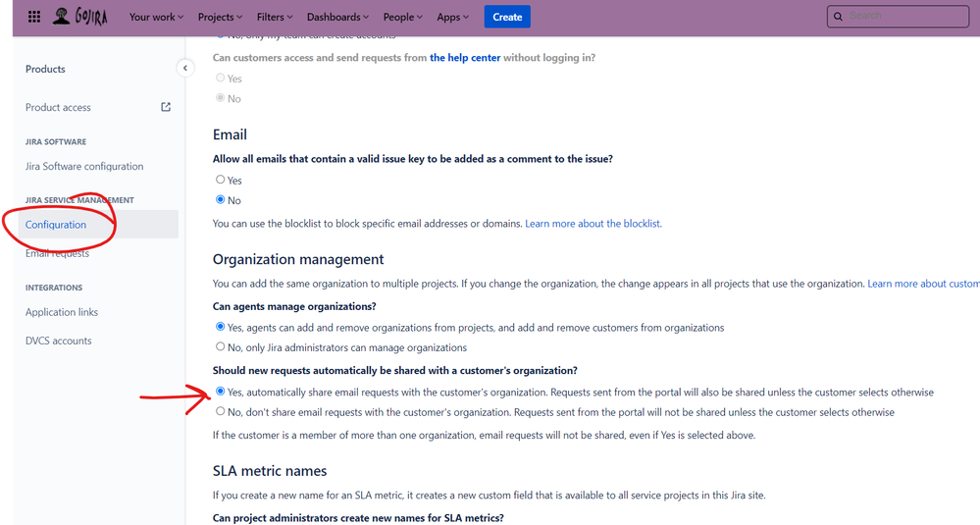Screen dimensions: 980x525
Task: Click the Organization management heading
Action: click(x=298, y=259)
